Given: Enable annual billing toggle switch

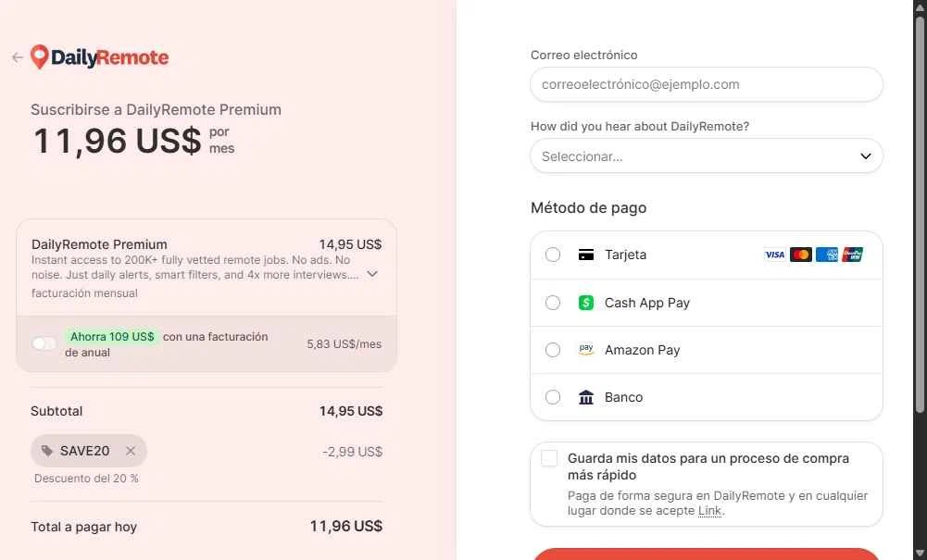Looking at the screenshot, I should (x=44, y=343).
